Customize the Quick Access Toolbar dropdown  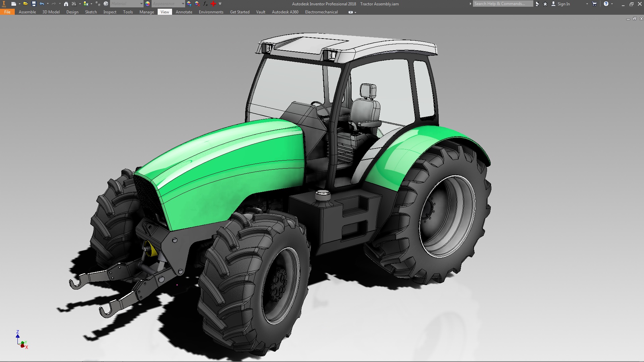coord(220,4)
